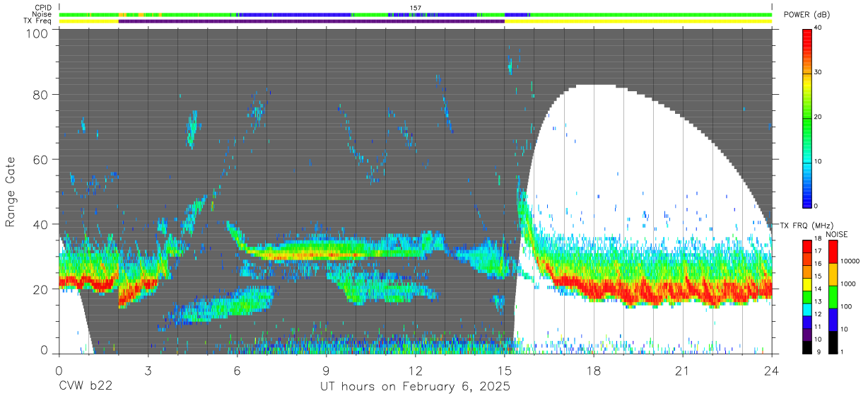The height and width of the screenshot is (401, 868).
Task: Click the blue segment of NOISE color bar
Action: [x=833, y=318]
